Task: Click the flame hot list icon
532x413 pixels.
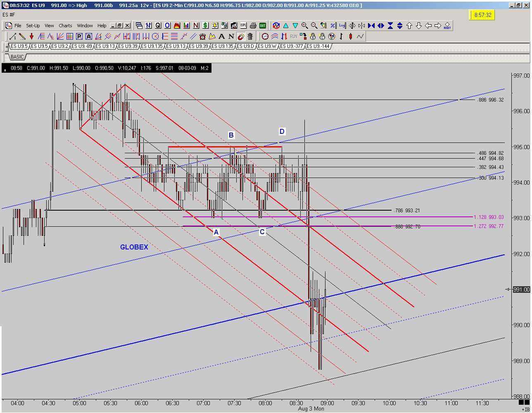Action: pos(177,25)
